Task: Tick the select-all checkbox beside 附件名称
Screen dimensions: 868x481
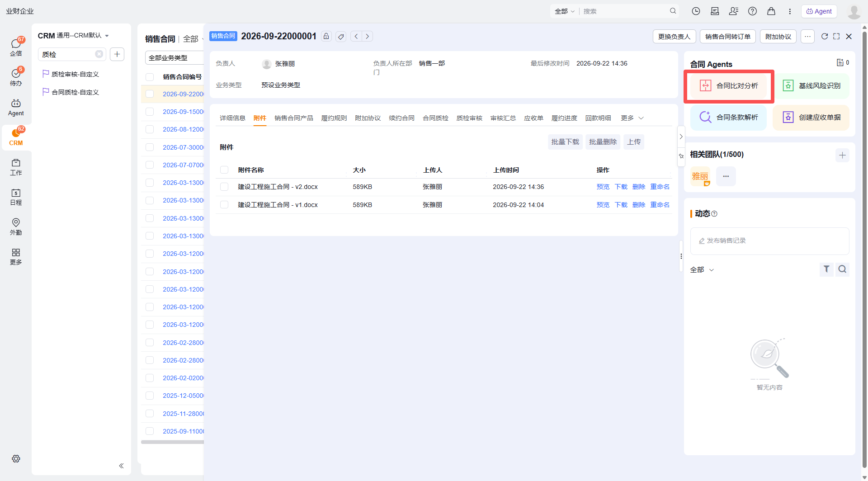Action: (224, 170)
